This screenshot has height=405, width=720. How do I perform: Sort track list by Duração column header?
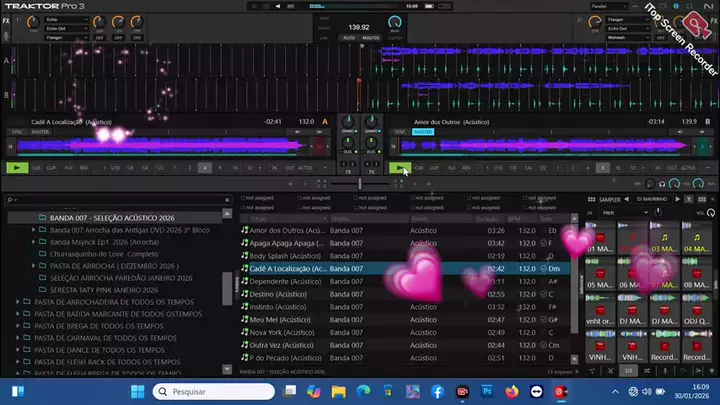click(x=487, y=219)
